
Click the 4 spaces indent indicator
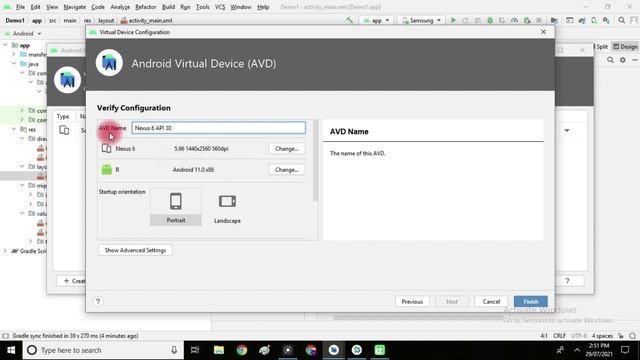click(x=602, y=336)
